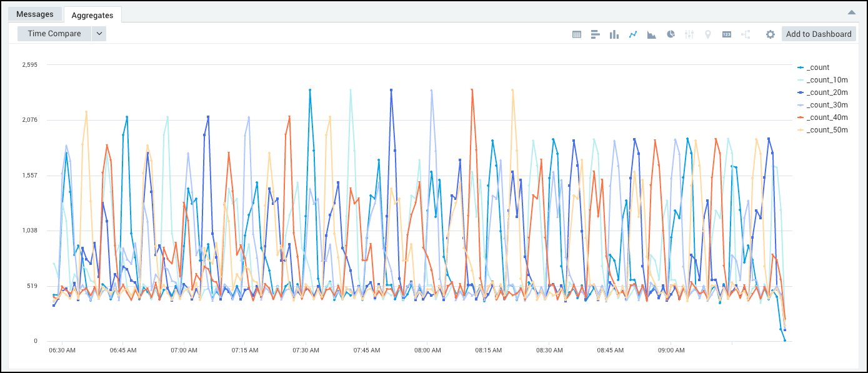Select the column chart icon
This screenshot has height=373, width=868.
click(614, 34)
